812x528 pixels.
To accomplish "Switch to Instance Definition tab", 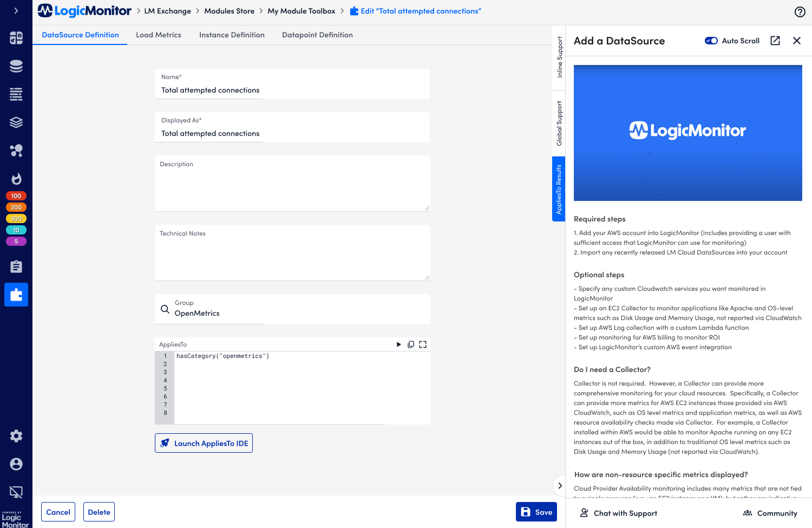I will coord(232,35).
